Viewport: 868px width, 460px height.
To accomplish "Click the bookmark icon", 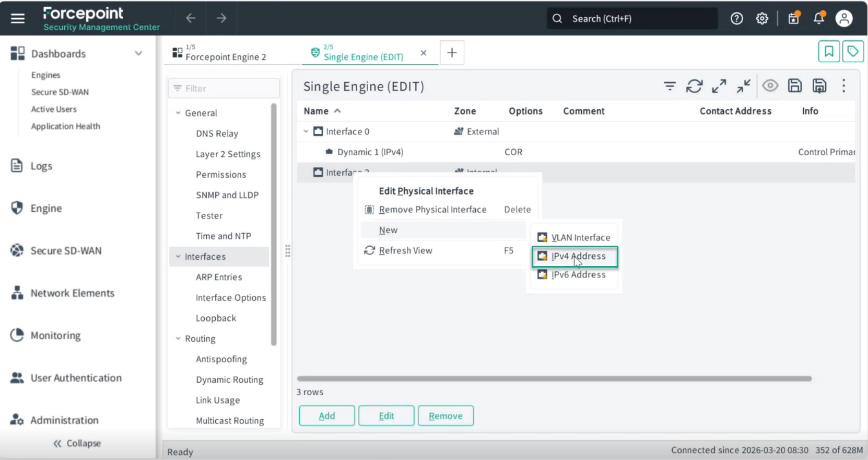I will (x=829, y=51).
